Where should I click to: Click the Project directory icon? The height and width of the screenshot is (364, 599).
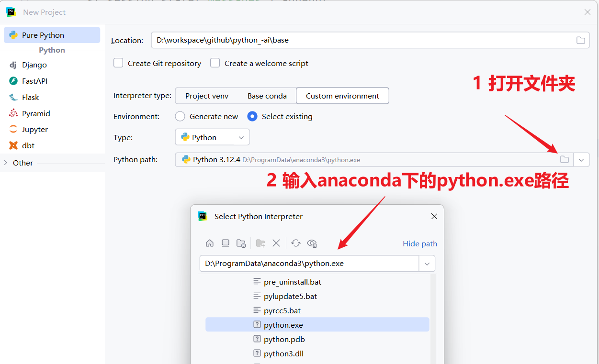(x=241, y=243)
